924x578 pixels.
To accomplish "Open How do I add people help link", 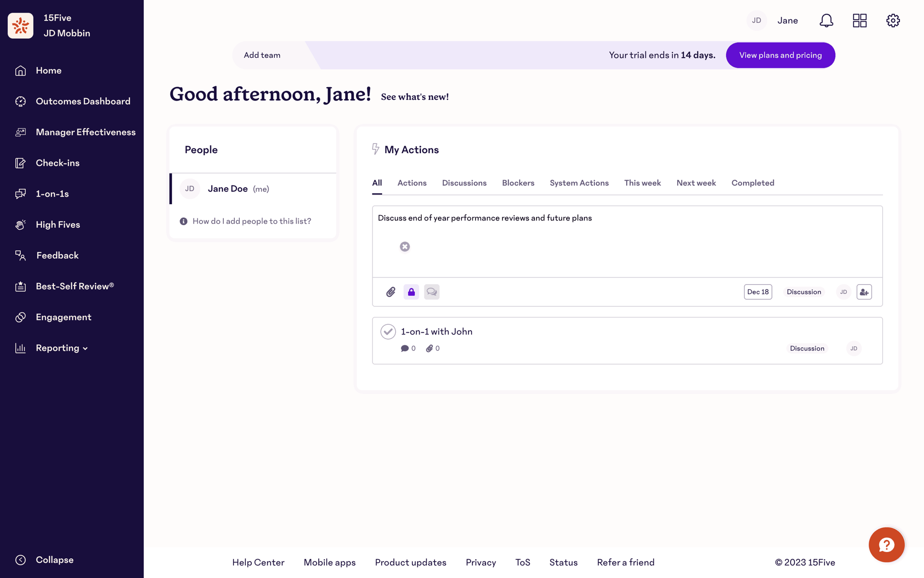I will click(x=252, y=221).
